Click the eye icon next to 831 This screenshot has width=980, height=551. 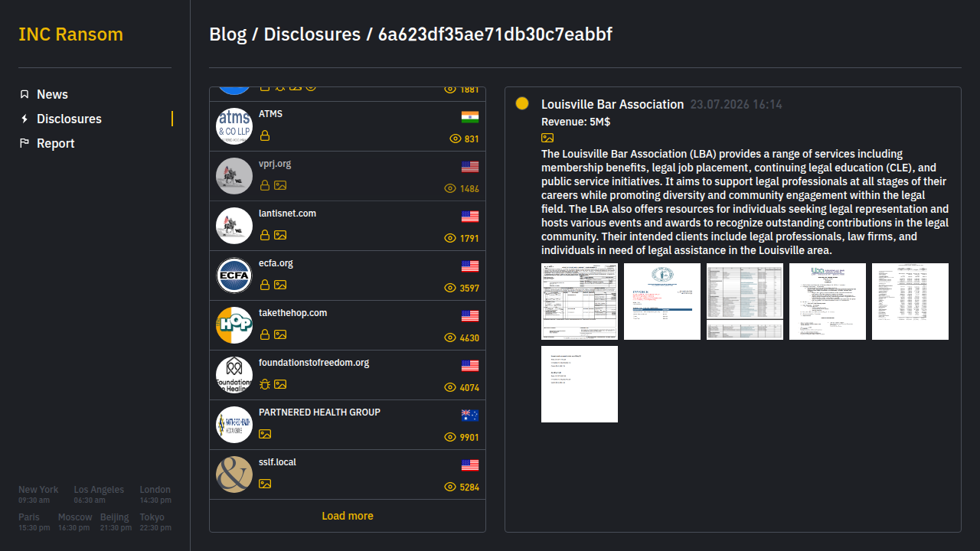tap(455, 139)
